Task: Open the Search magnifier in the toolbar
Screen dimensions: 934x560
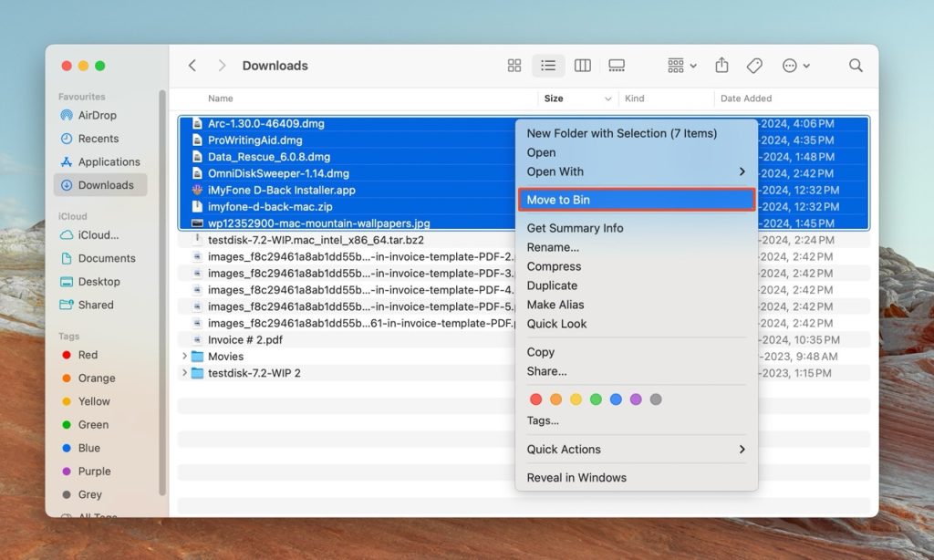Action: 855,65
